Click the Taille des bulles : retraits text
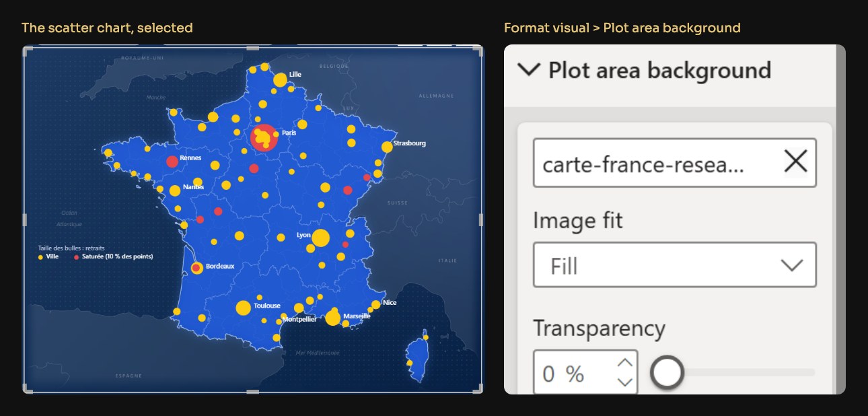 (71, 248)
